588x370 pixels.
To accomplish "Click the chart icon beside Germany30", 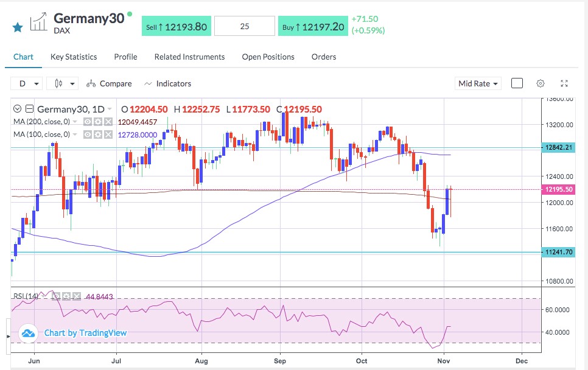I will click(38, 22).
